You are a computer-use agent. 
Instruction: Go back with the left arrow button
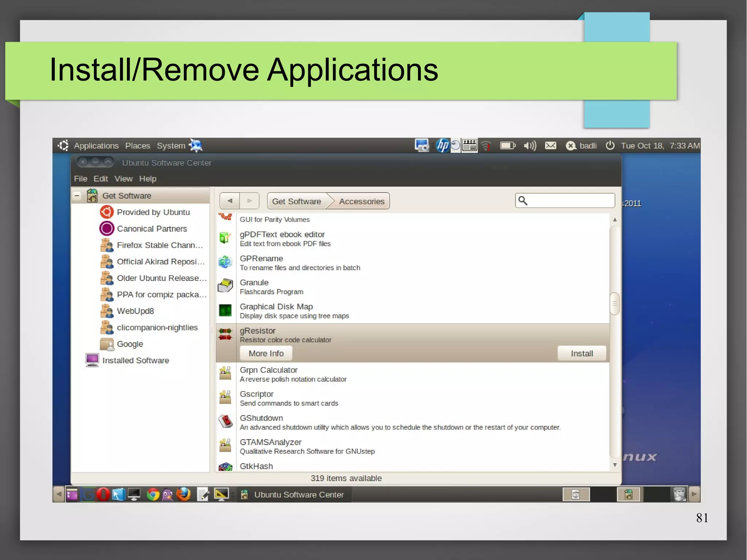point(230,201)
